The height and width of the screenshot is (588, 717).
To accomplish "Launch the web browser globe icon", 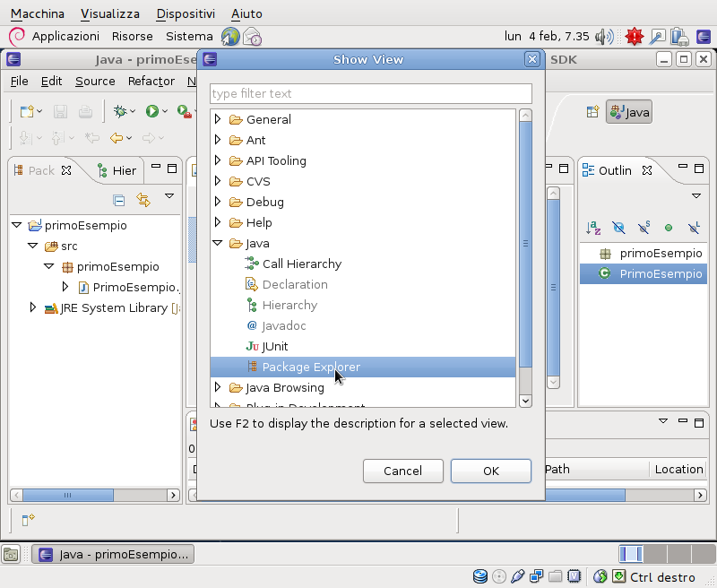I will 230,37.
